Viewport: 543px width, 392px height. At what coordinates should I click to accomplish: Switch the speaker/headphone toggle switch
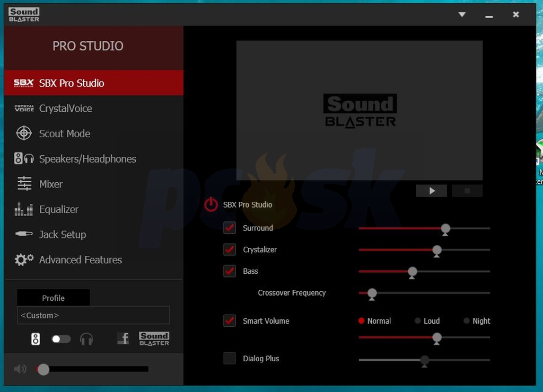click(x=61, y=339)
